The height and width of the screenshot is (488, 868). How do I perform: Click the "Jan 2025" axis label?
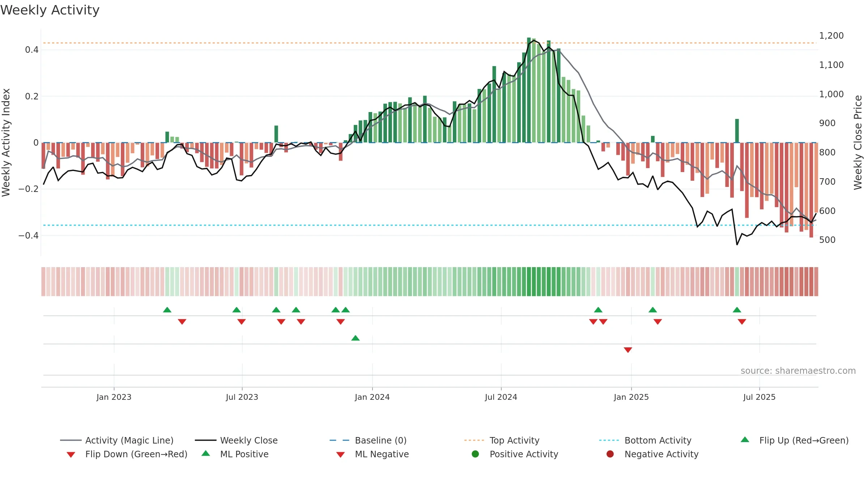coord(631,397)
